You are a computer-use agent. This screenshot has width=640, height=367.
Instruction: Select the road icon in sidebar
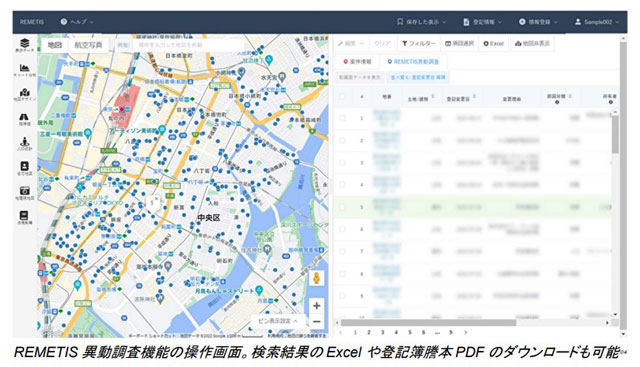(x=24, y=119)
